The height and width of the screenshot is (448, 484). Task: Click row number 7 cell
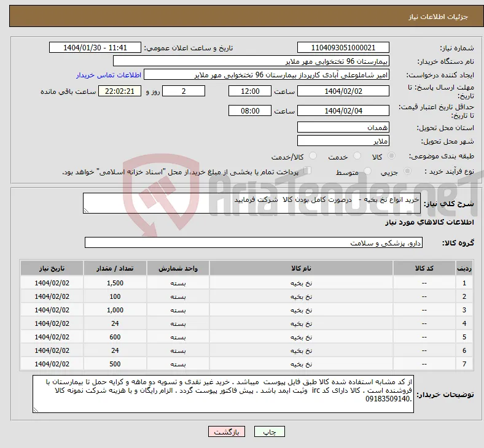464,364
